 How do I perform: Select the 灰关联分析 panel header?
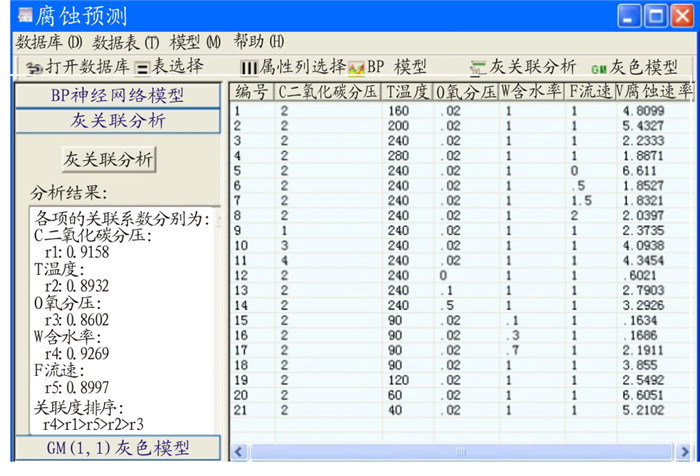[x=118, y=121]
